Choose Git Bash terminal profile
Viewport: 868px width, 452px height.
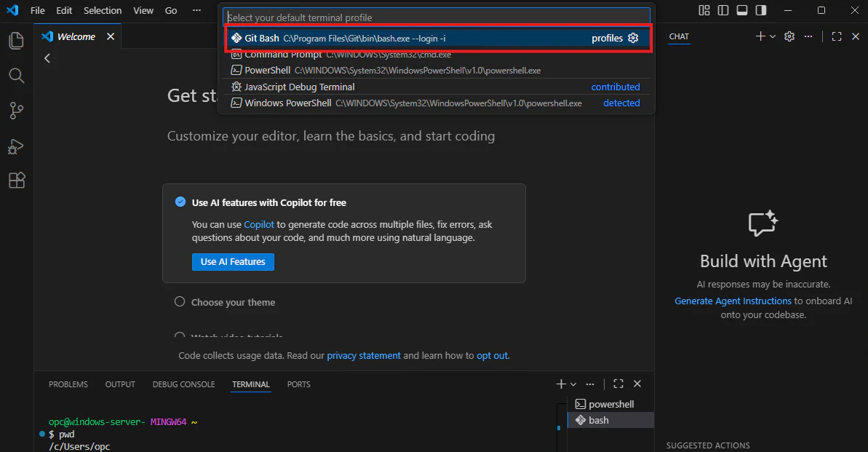pyautogui.click(x=438, y=39)
